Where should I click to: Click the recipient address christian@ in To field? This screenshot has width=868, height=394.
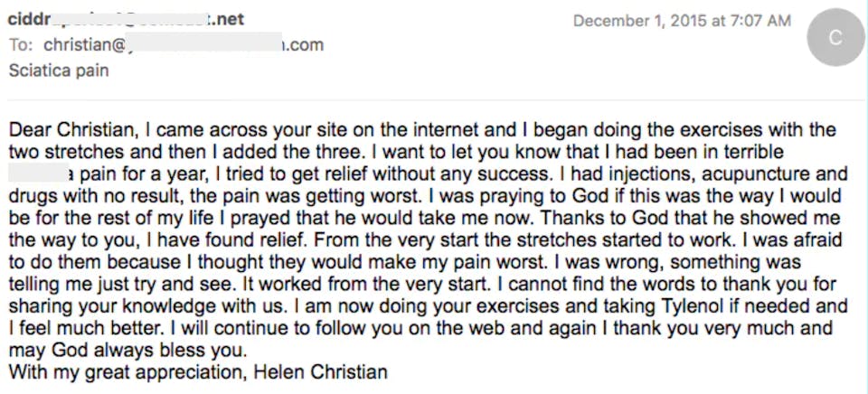coord(184,45)
